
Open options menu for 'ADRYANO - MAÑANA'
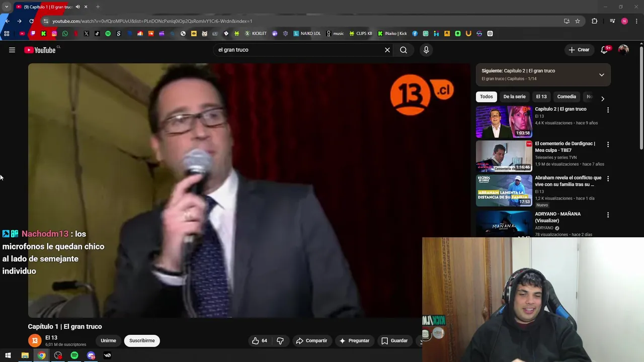[608, 215]
